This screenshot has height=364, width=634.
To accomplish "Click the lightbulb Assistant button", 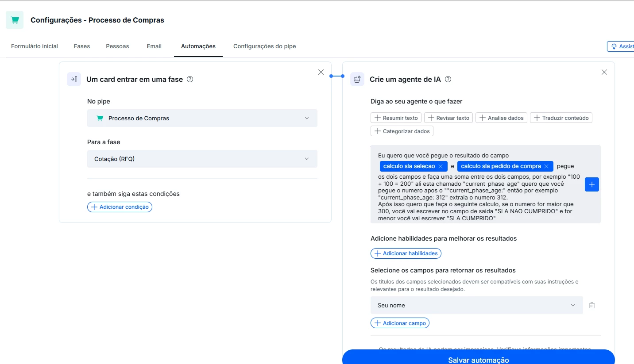I will 621,46.
